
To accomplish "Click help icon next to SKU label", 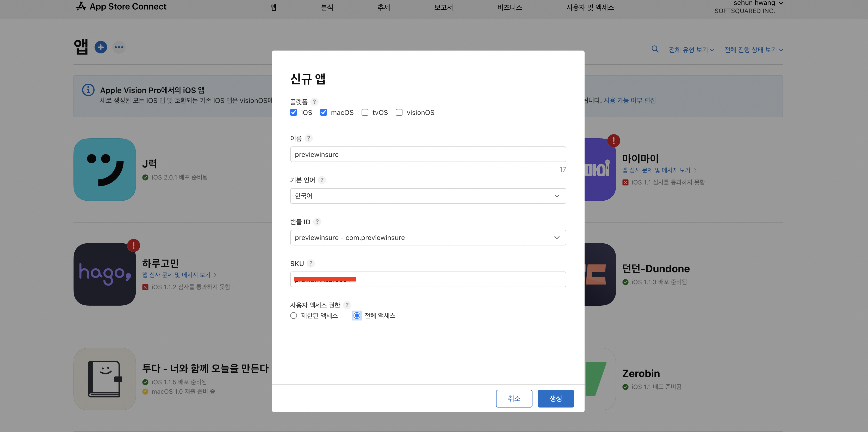I will (311, 263).
